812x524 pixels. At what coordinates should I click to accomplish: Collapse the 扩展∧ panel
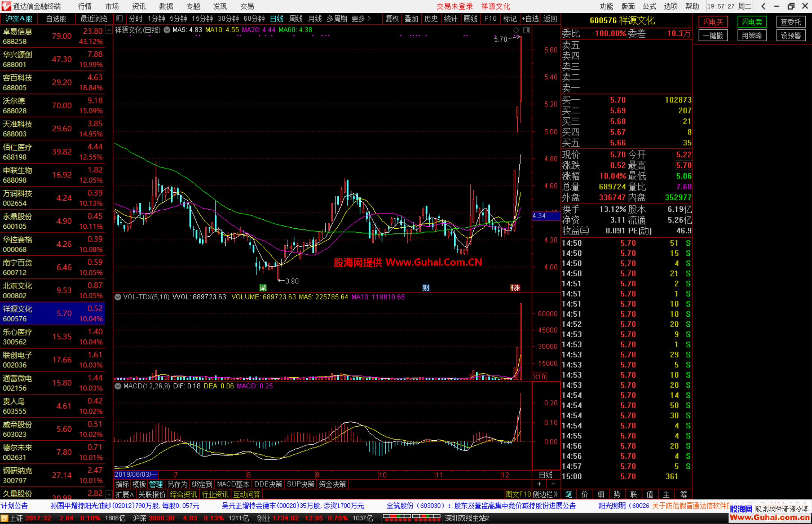click(x=124, y=494)
